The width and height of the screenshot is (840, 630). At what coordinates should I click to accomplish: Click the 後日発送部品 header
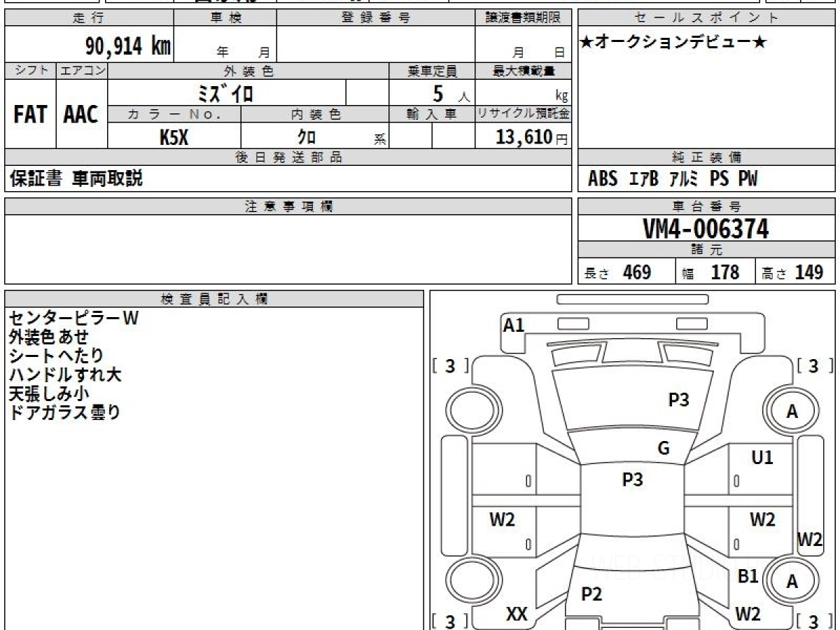(x=288, y=157)
